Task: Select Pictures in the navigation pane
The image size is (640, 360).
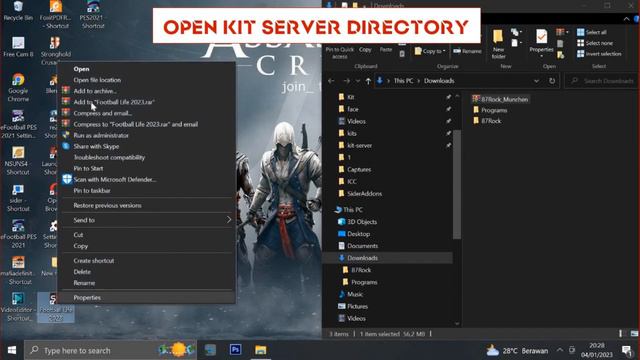Action: click(x=353, y=306)
